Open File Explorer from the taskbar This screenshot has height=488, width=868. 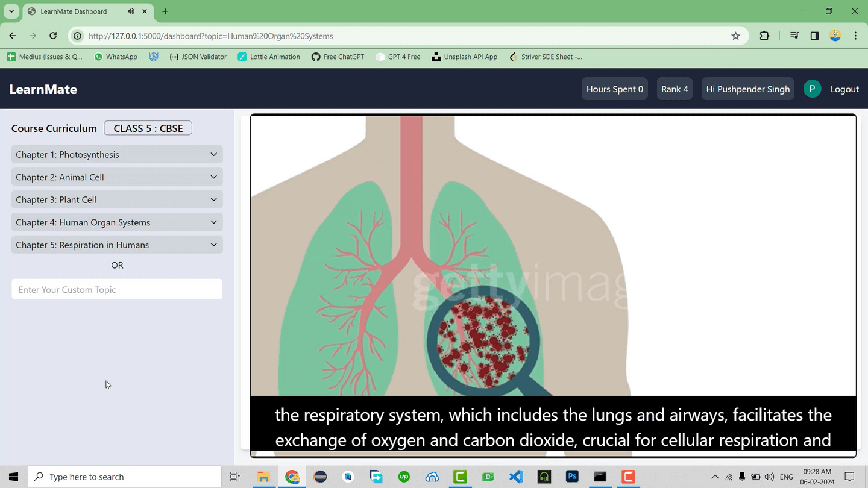pos(263,477)
